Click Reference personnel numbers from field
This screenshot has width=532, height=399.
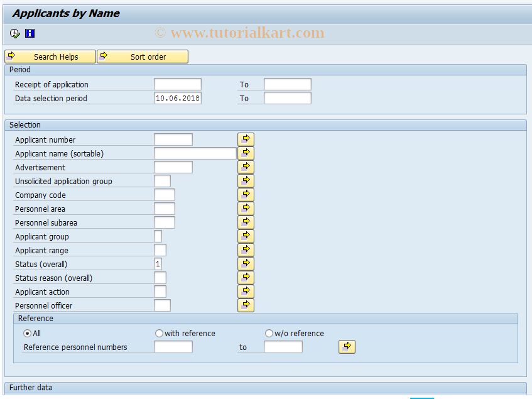coord(173,347)
